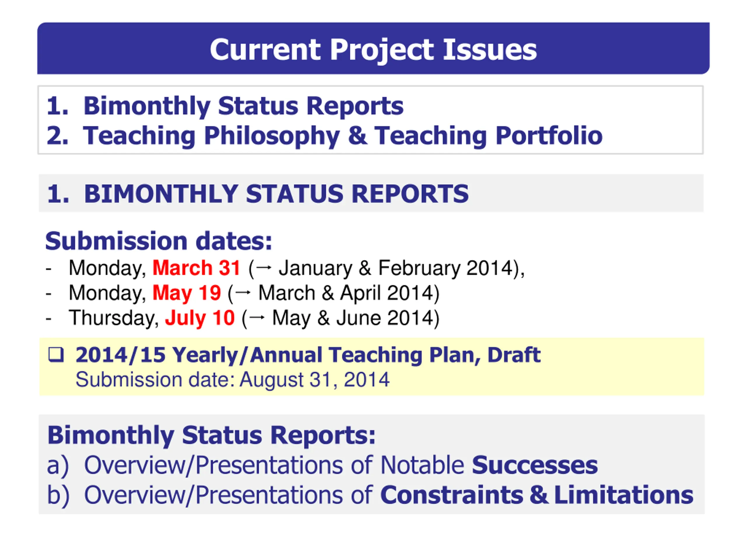Image resolution: width=747 pixels, height=560 pixels.
Task: Click the red July 10 date
Action: (200, 318)
